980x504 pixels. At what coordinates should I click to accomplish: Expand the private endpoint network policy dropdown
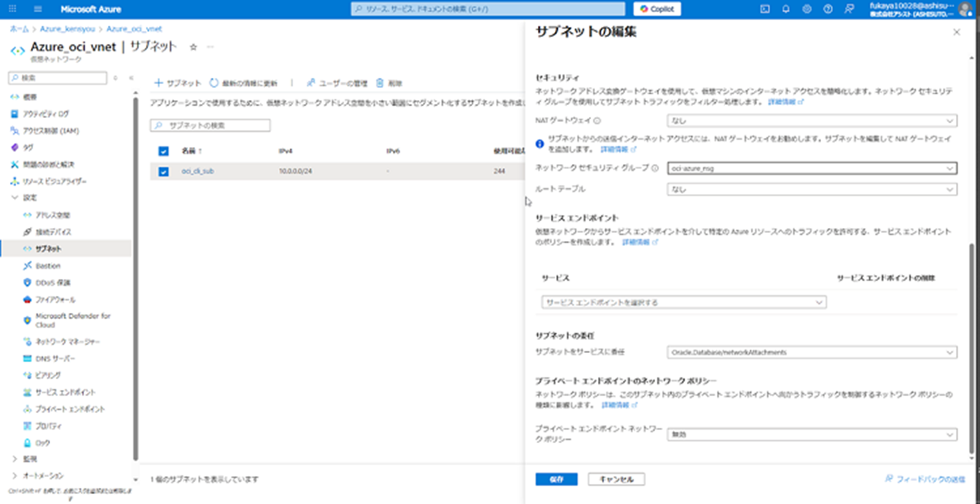[811, 435]
